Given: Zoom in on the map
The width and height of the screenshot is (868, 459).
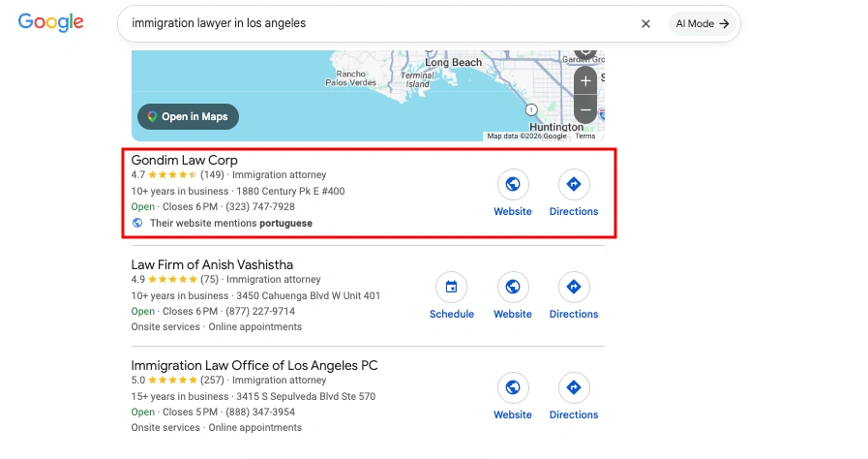Looking at the screenshot, I should (585, 81).
